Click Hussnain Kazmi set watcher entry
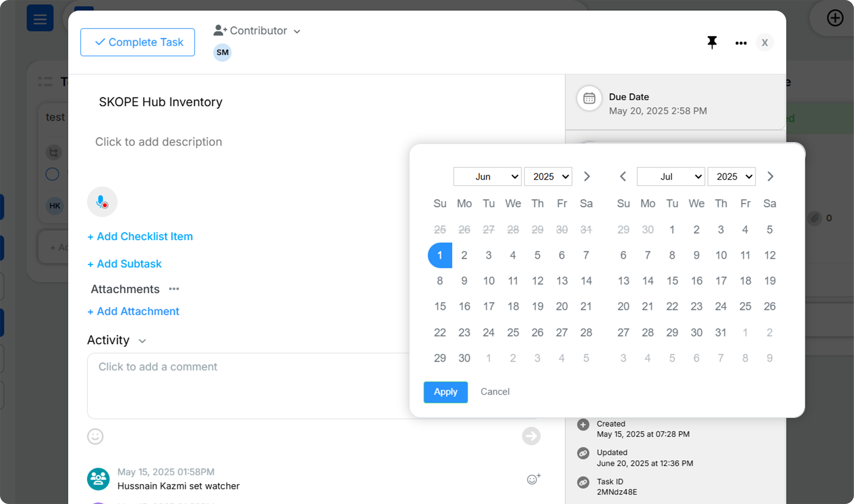Viewport: 854px width, 504px height. click(178, 486)
